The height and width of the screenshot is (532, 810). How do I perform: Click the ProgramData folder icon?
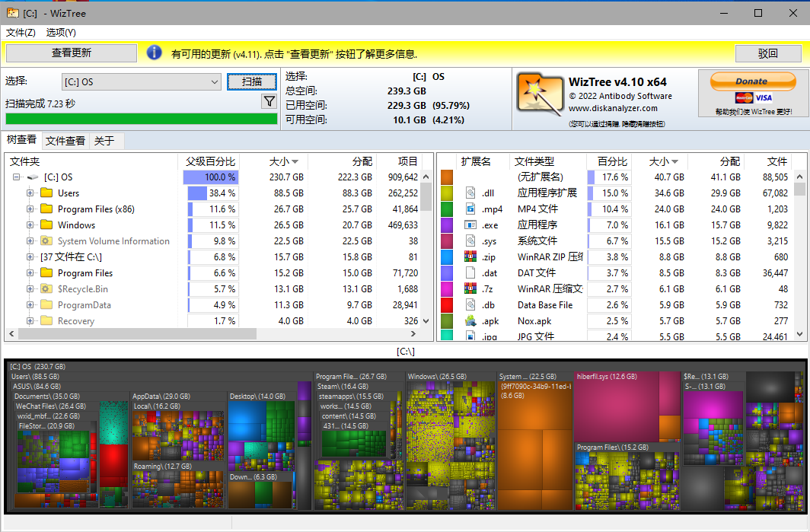coord(46,304)
